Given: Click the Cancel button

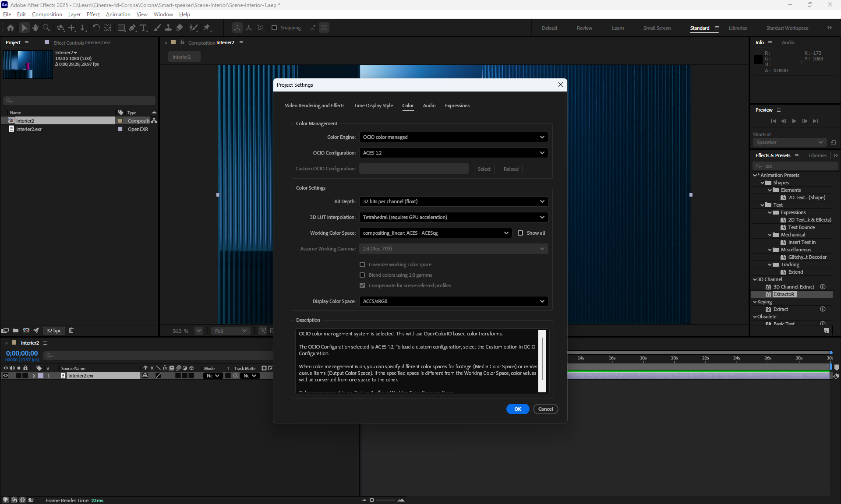Looking at the screenshot, I should [x=545, y=409].
